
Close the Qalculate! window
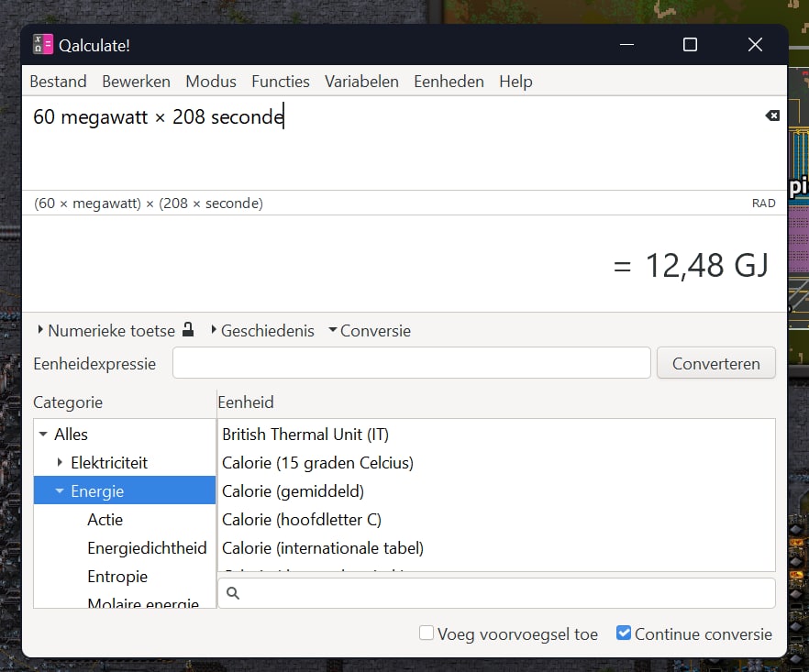(x=755, y=44)
